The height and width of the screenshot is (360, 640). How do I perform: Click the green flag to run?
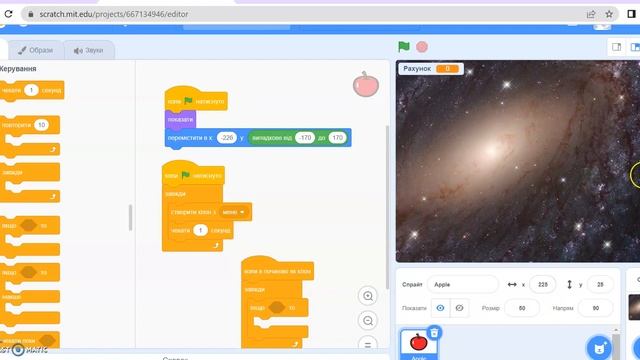404,47
